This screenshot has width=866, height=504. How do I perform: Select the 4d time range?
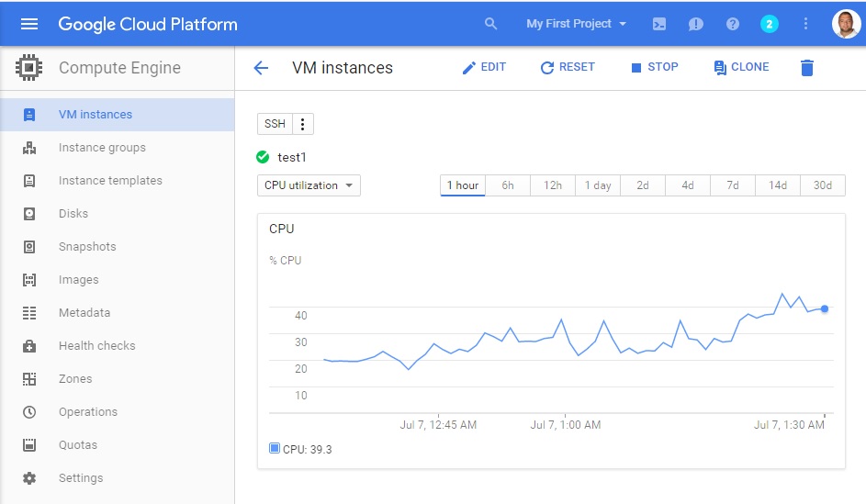tap(688, 185)
